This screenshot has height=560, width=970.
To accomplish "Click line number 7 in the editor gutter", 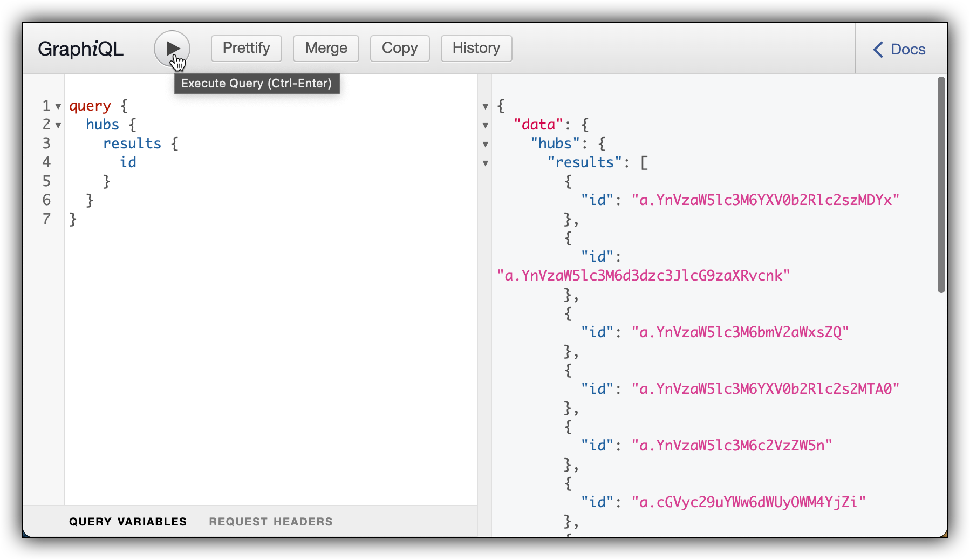I will click(46, 219).
